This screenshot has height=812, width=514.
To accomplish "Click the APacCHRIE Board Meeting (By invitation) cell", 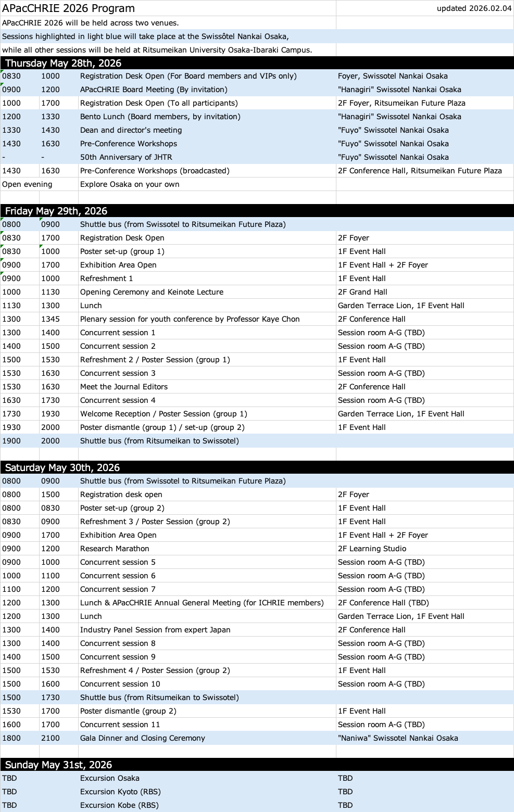I will pyautogui.click(x=154, y=90).
